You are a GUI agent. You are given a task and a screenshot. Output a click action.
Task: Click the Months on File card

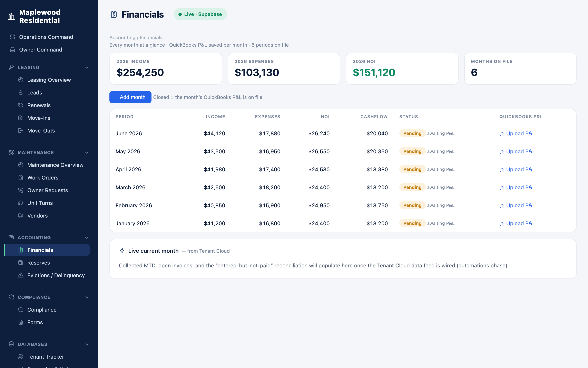tap(520, 69)
